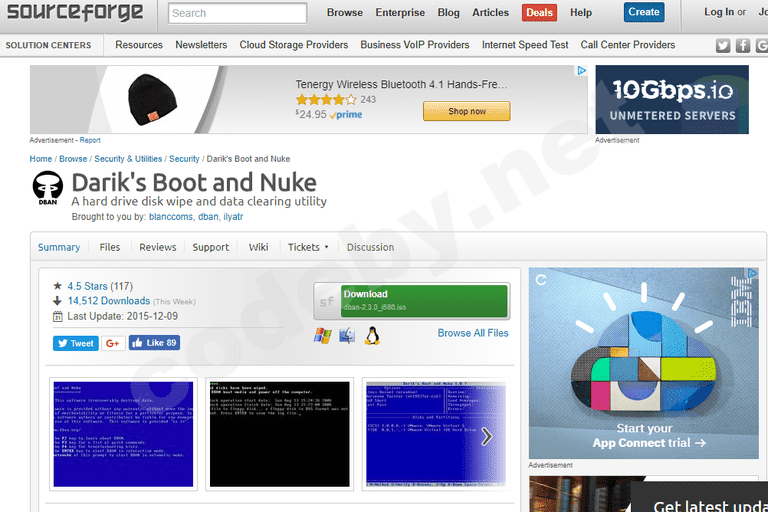This screenshot has height=512, width=768.
Task: Click the green Download button
Action: [411, 300]
